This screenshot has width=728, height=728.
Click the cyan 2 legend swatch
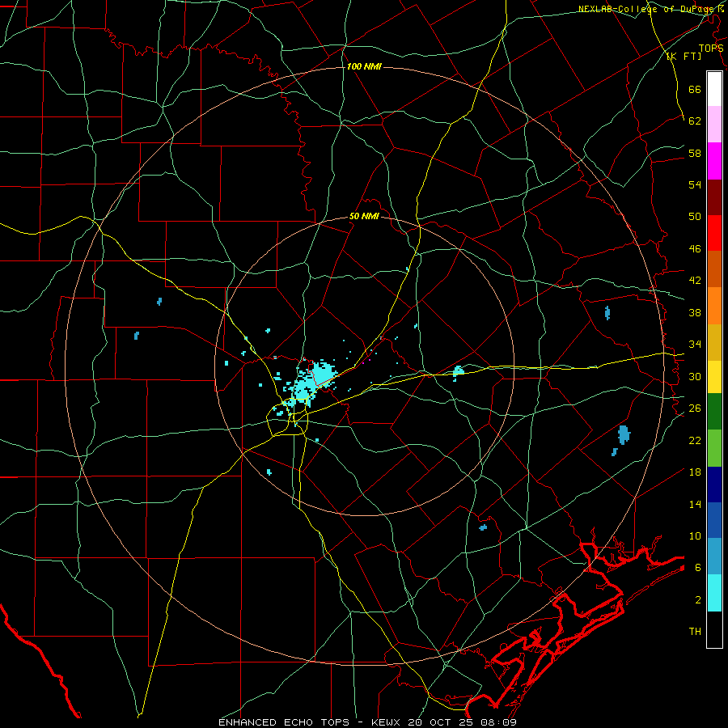(x=714, y=593)
